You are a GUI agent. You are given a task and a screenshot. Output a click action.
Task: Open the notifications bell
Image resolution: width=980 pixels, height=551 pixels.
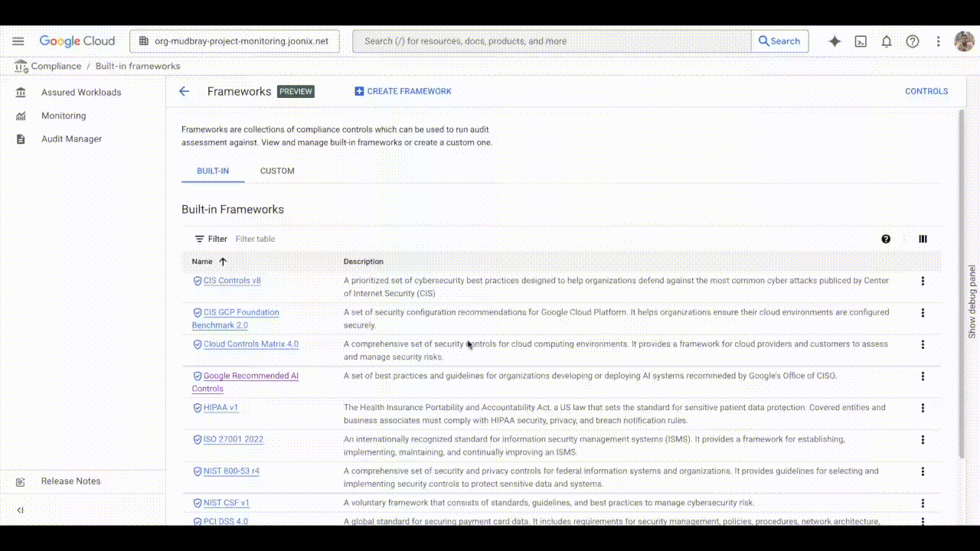pyautogui.click(x=887, y=41)
